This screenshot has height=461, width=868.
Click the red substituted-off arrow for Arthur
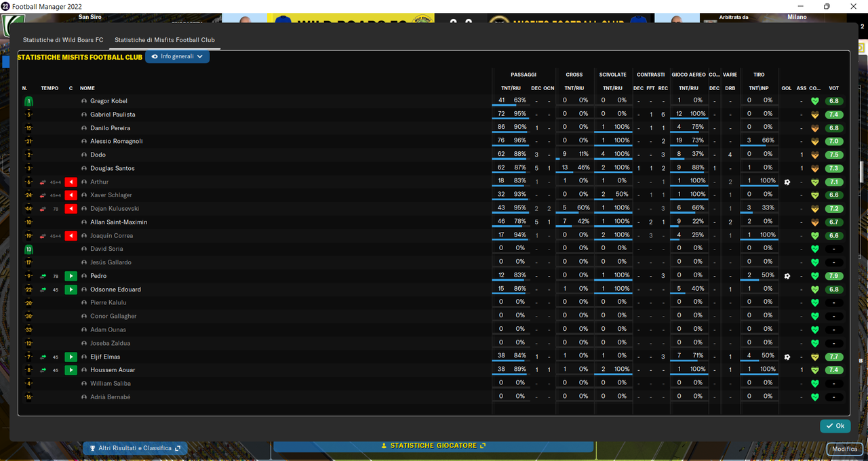click(71, 182)
